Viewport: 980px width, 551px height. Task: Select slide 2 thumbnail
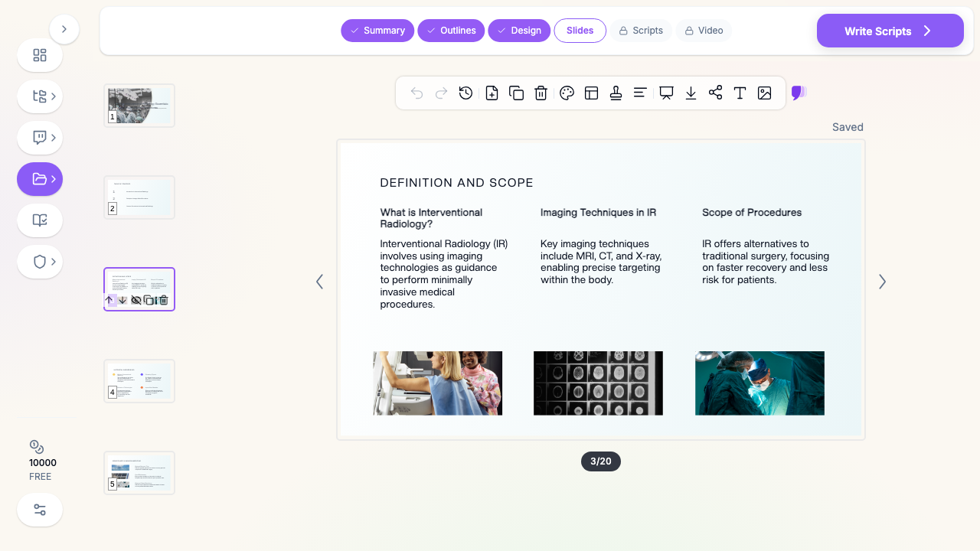click(139, 197)
